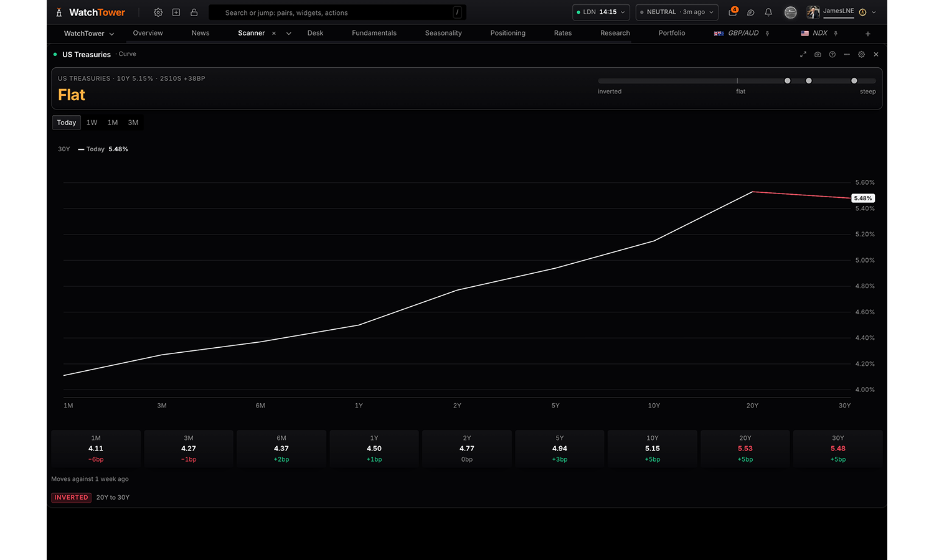
Task: Take a snapshot with the camera icon
Action: pyautogui.click(x=818, y=55)
